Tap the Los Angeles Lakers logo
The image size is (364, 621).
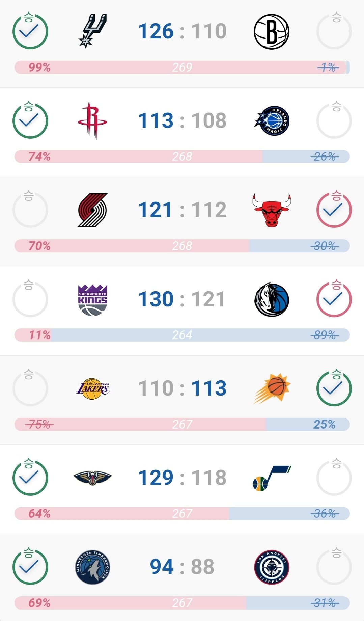92,388
